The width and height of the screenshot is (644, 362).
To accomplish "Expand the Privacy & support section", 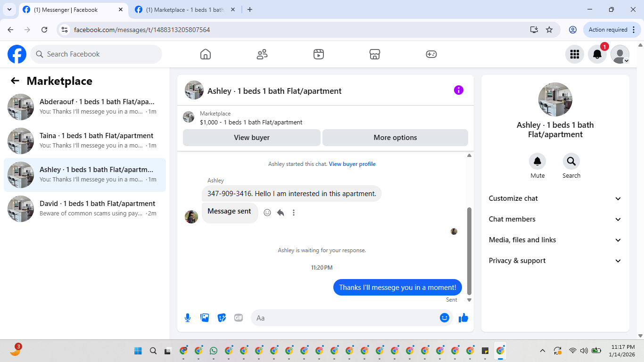I will point(555,261).
